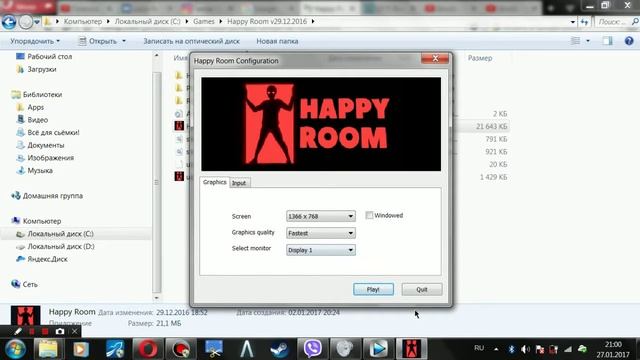The width and height of the screenshot is (640, 360).
Task: Show hidden tray icons arrow
Action: (496, 349)
